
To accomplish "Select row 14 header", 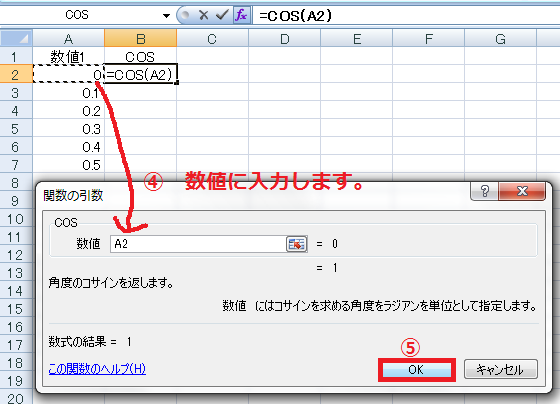I will click(16, 291).
